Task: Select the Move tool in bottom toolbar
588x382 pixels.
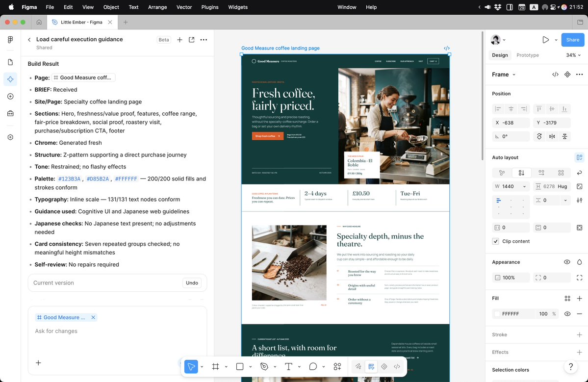Action: pyautogui.click(x=191, y=367)
